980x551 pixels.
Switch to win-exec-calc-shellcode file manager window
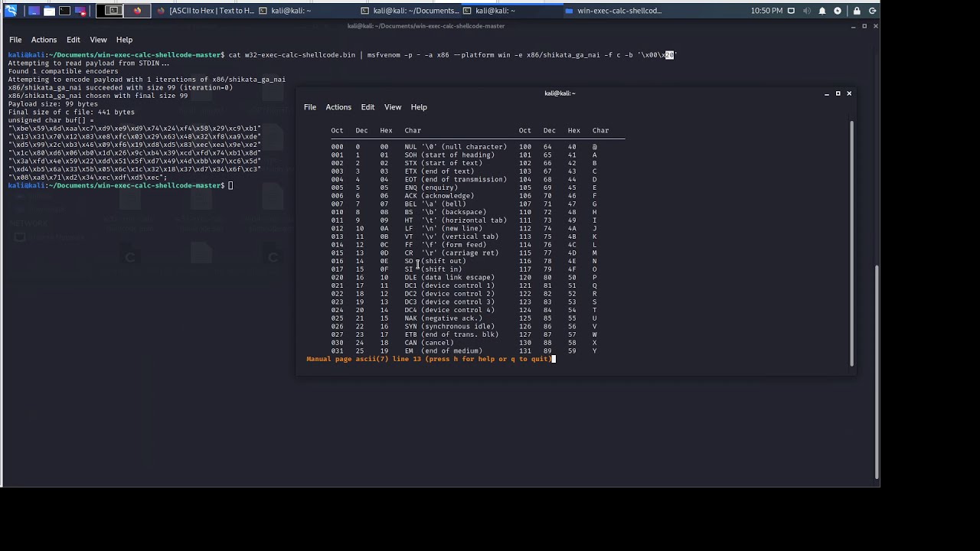click(613, 11)
